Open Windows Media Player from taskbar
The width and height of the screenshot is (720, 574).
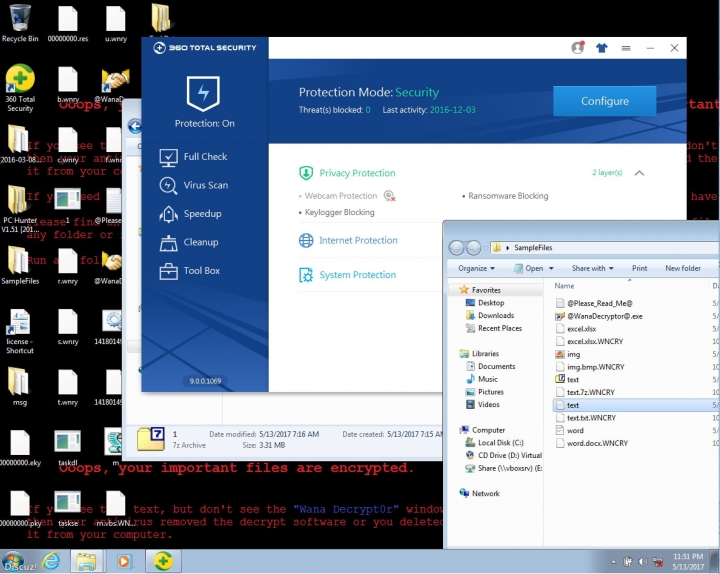124,562
